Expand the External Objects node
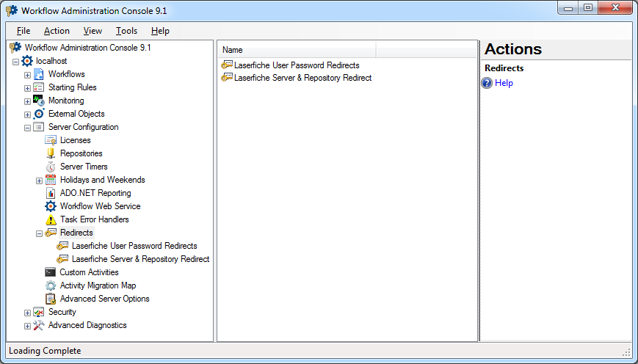The width and height of the screenshot is (638, 364). [27, 114]
